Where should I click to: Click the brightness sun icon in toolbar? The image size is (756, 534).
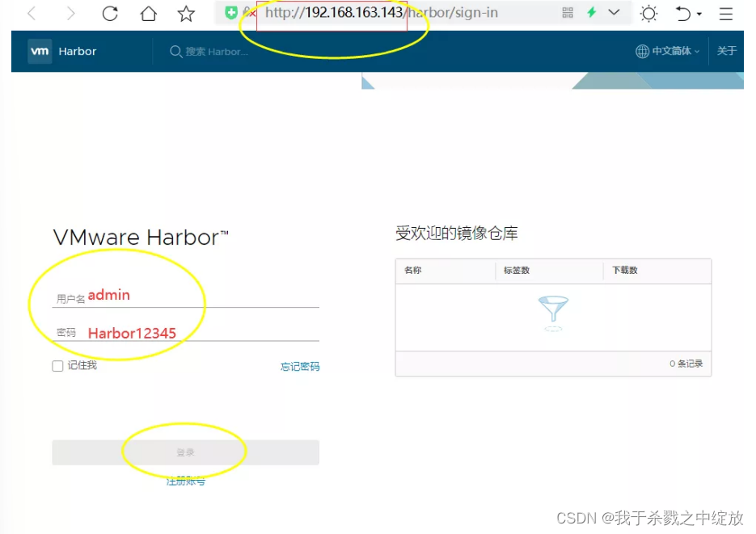(x=649, y=13)
